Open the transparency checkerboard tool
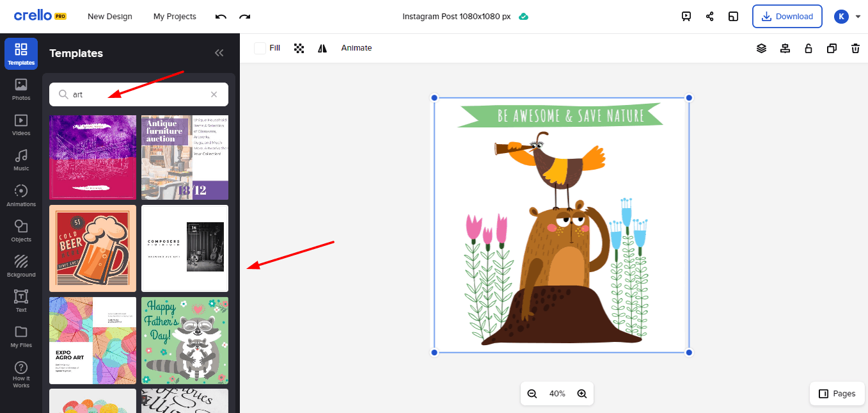The height and width of the screenshot is (413, 868). [x=299, y=48]
